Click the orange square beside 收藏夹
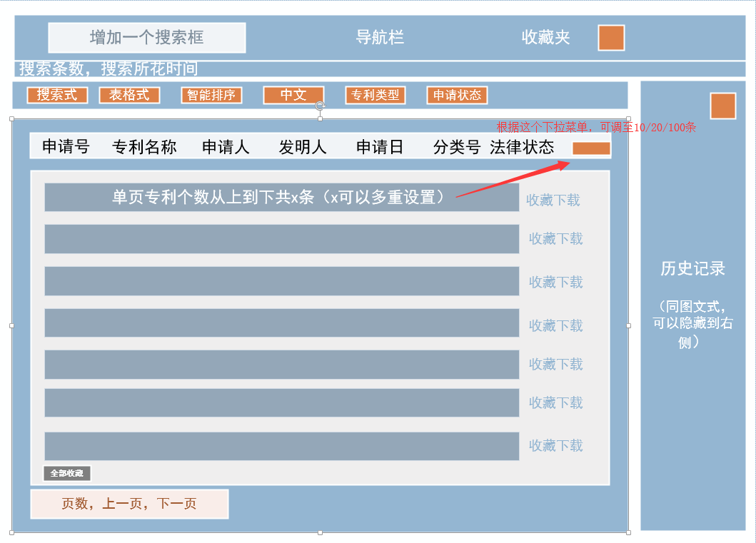Viewport: 756px width, 543px height. (x=611, y=38)
